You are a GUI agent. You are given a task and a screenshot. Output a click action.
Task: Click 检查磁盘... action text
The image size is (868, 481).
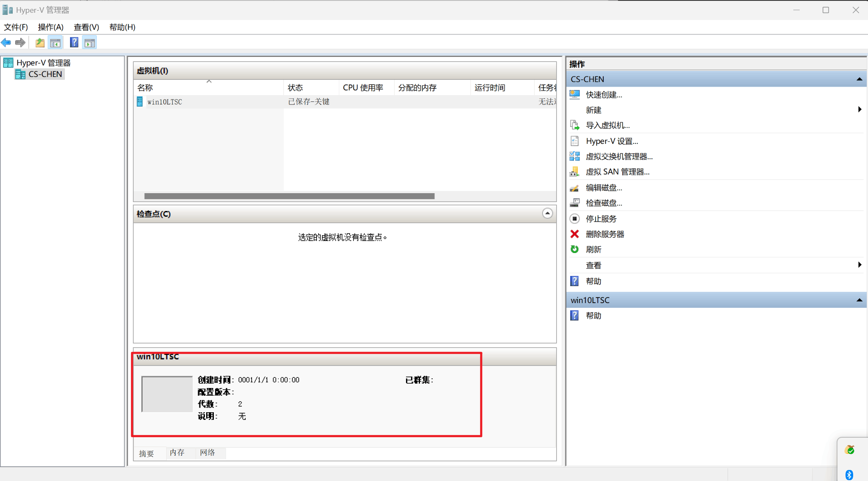click(x=604, y=203)
